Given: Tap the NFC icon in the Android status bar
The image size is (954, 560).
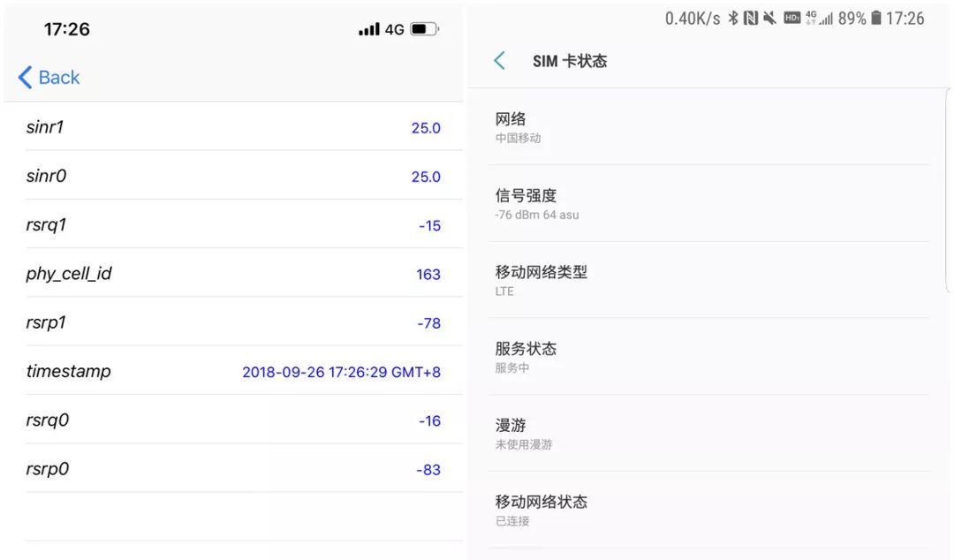Looking at the screenshot, I should tap(748, 18).
